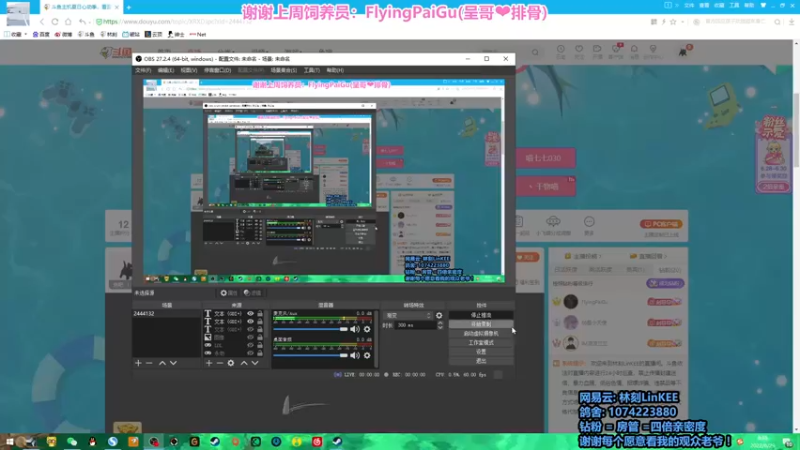
Task: Click the transition duration 300 ms field
Action: pyautogui.click(x=416, y=325)
